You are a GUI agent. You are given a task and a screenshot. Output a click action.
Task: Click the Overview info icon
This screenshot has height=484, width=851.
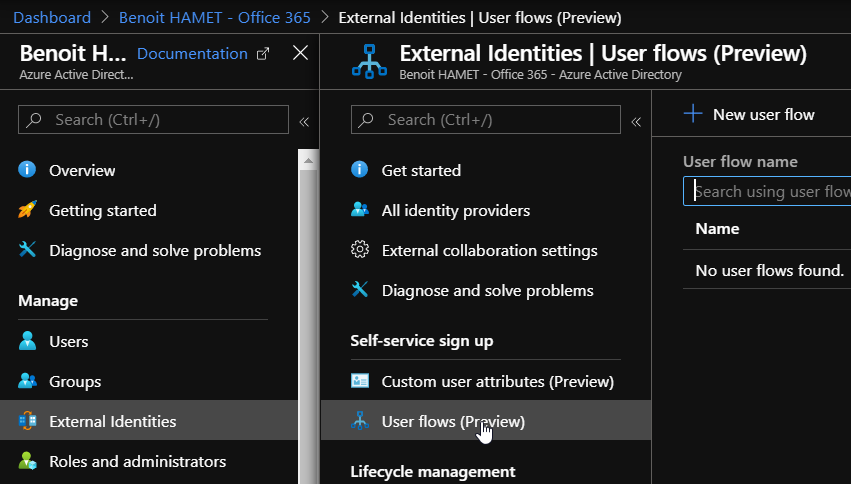click(x=28, y=170)
